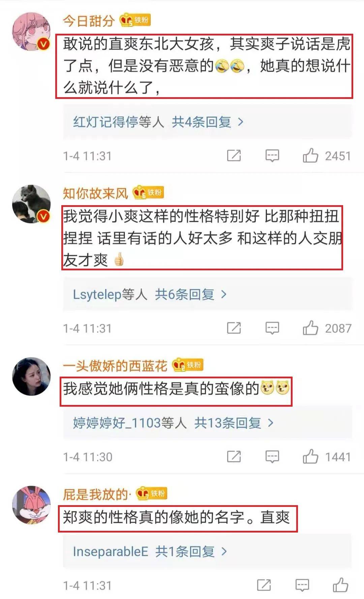
Task: Open the profile of 知你故来风
Action: click(x=95, y=193)
